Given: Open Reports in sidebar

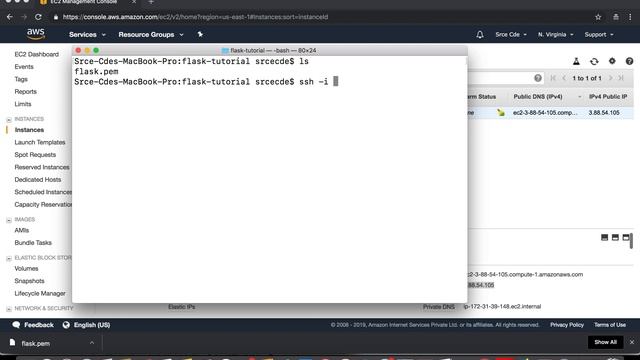Looking at the screenshot, I should coord(25,91).
